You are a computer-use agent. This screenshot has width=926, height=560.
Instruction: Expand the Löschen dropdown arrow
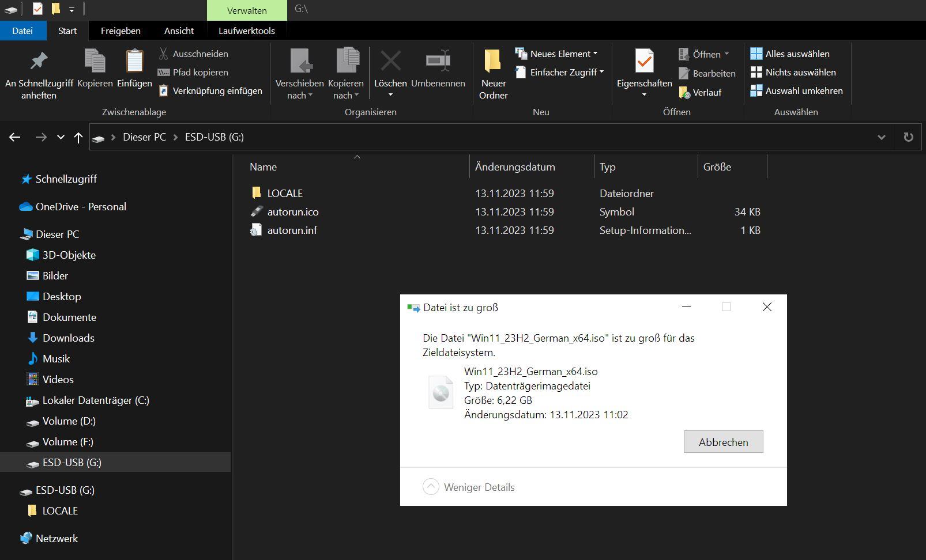pos(390,94)
